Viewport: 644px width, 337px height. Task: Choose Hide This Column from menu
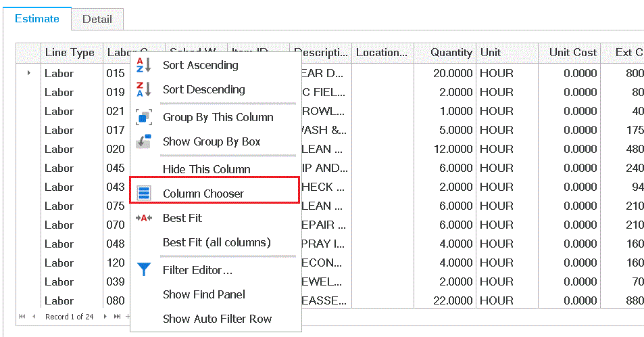206,169
